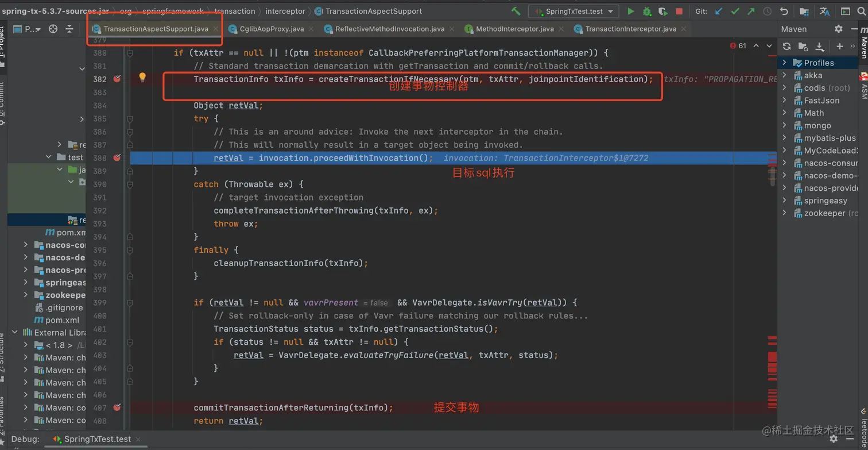Image resolution: width=868 pixels, height=450 pixels.
Task: Push commits with green Git arrow
Action: (x=751, y=11)
